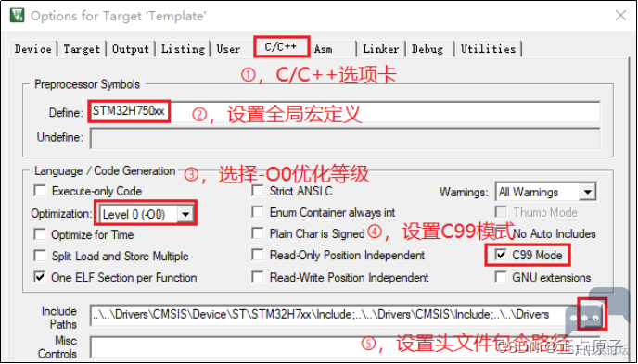Open the User tab
The image size is (638, 364).
(229, 49)
